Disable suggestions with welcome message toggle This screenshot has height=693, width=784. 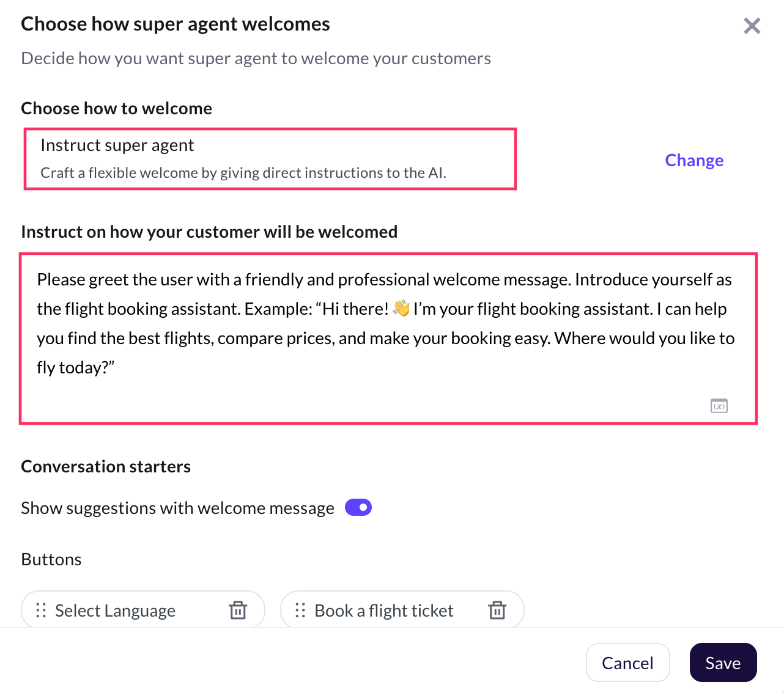coord(358,507)
